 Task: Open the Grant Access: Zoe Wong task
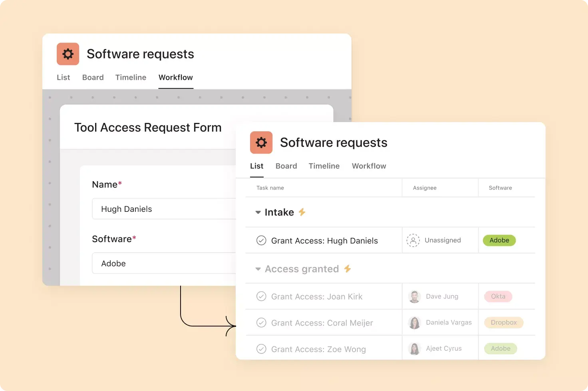click(x=318, y=349)
